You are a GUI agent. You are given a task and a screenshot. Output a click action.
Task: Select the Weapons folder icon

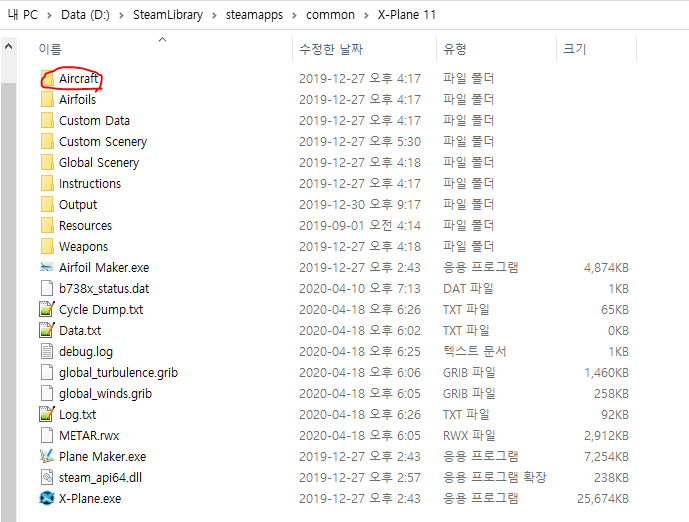[47, 246]
